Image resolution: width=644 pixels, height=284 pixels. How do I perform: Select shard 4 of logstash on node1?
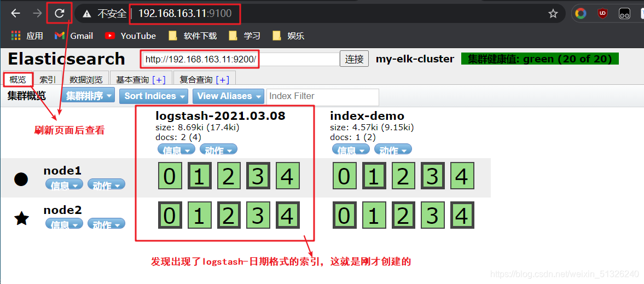click(287, 176)
